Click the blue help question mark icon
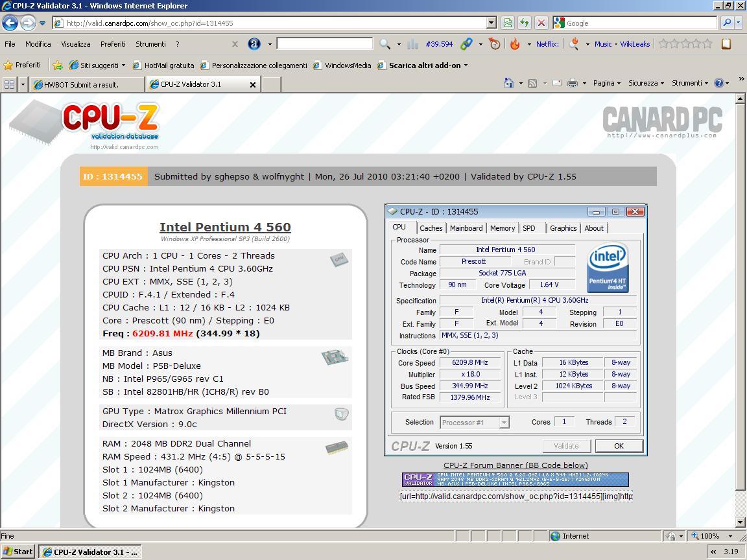The height and width of the screenshot is (560, 747). [719, 83]
